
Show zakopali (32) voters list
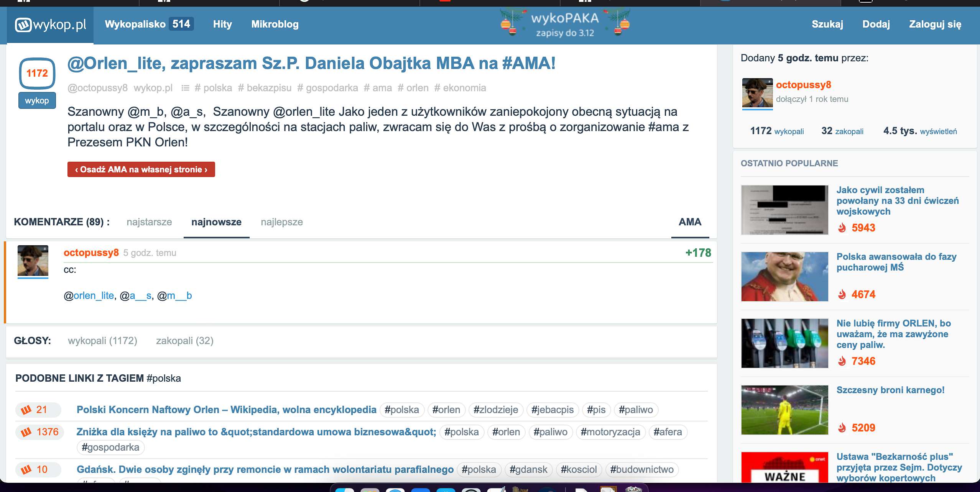(185, 341)
